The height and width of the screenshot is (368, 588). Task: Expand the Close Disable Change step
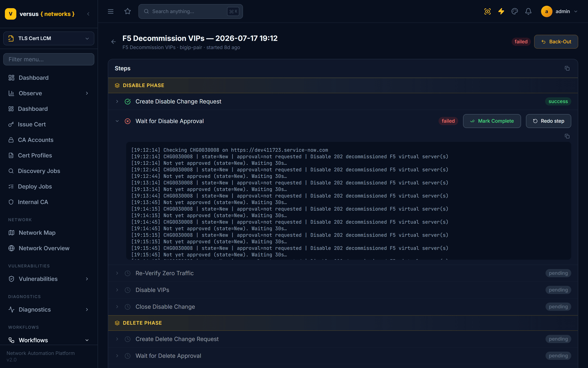pos(117,307)
